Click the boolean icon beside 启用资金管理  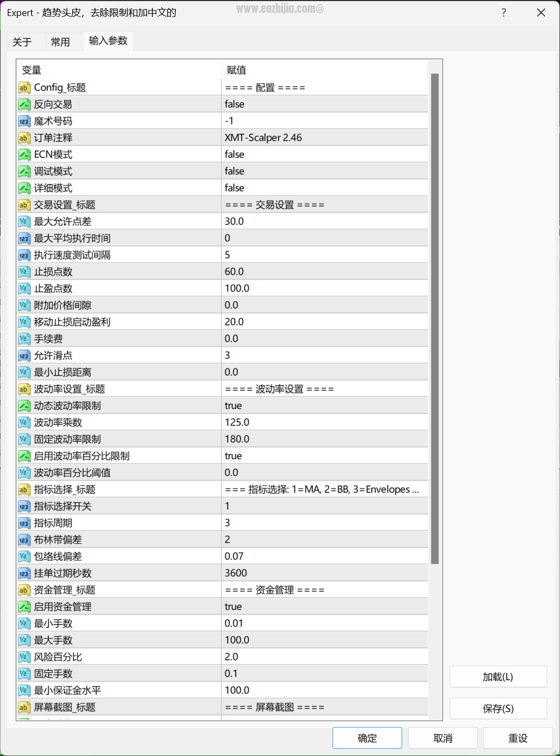tap(24, 607)
